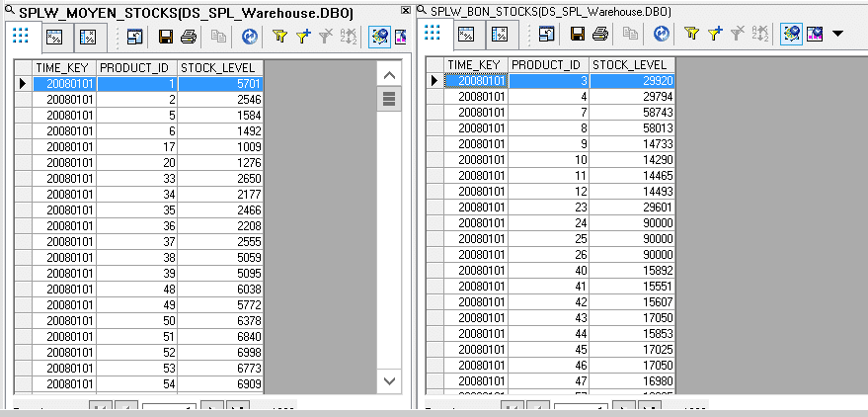The height and width of the screenshot is (417, 868).
Task: Refresh the SPLW_MOYEN_STOCKS data view
Action: pos(250,37)
